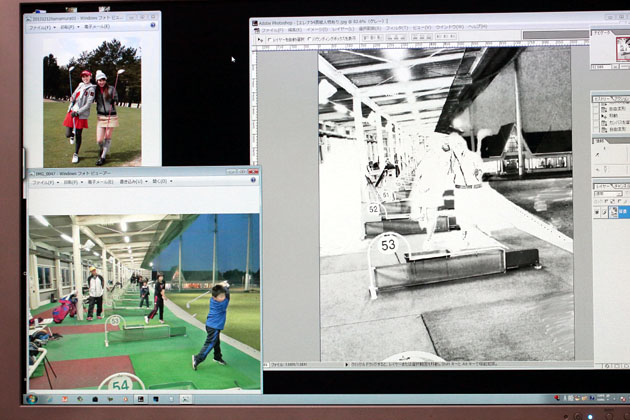Screen dimensions: 630x420
Task: Enable the show bounding box checkbox
Action: pos(309,39)
